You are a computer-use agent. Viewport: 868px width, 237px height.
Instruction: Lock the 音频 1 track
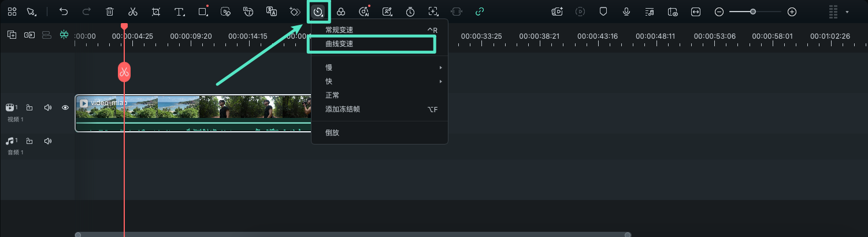pyautogui.click(x=29, y=141)
